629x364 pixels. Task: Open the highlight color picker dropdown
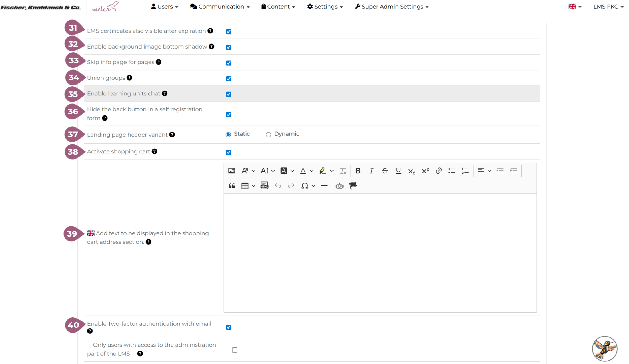[x=332, y=171]
